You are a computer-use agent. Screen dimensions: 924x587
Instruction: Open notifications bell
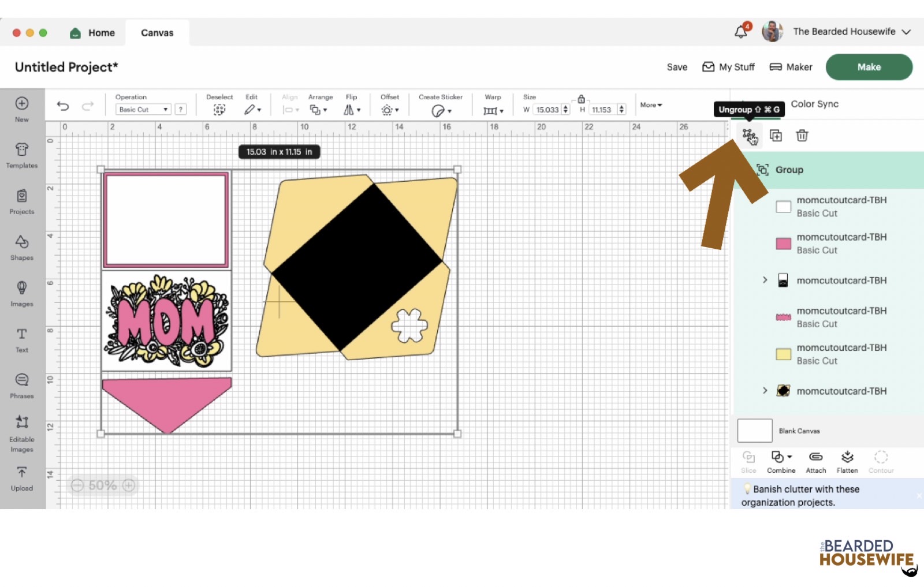click(x=741, y=32)
